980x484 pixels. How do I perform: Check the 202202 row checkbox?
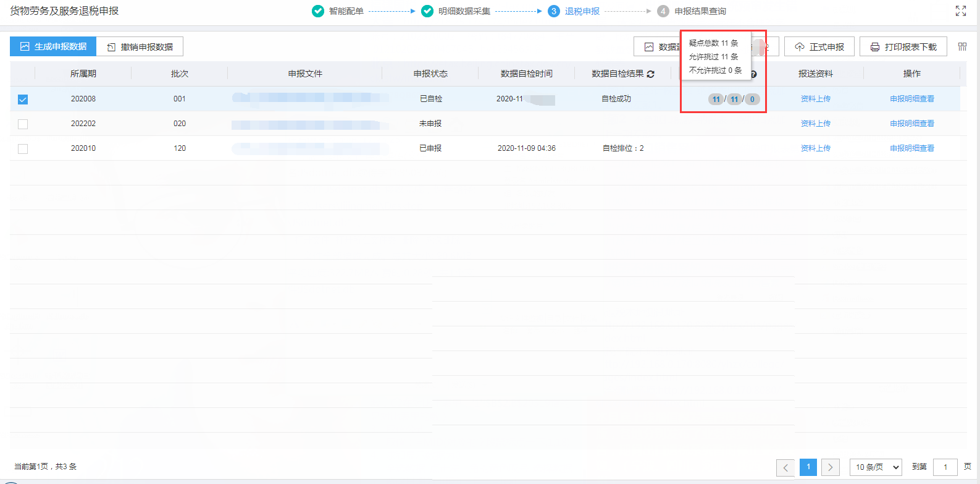coord(23,124)
